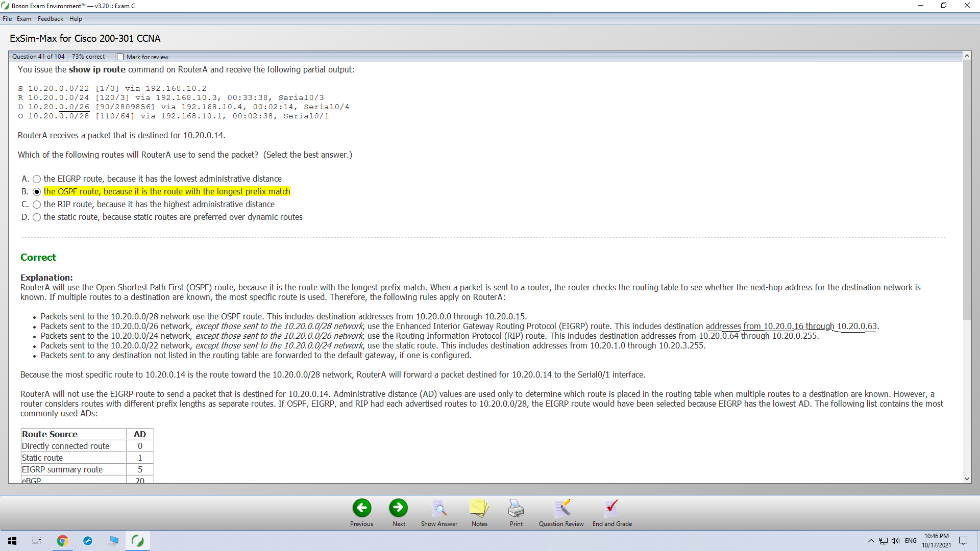Click the green Next arrow icon
Viewport: 980px width, 551px height.
(x=399, y=508)
